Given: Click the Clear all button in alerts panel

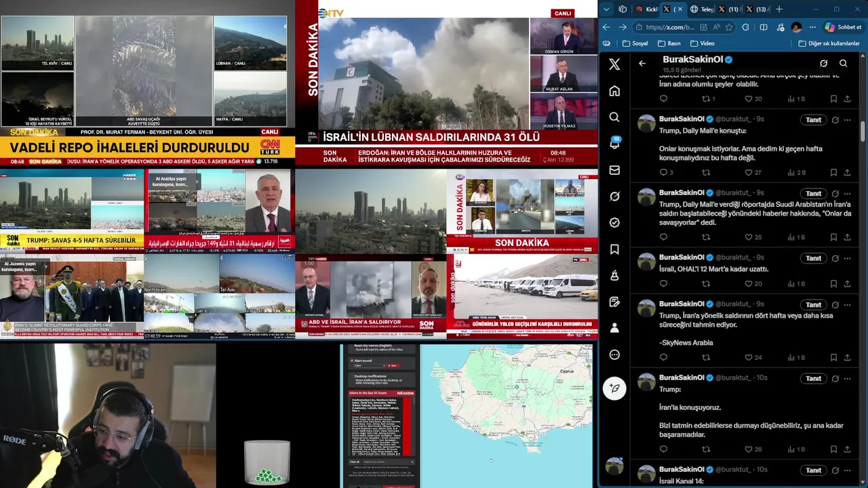Looking at the screenshot, I should tap(355, 462).
